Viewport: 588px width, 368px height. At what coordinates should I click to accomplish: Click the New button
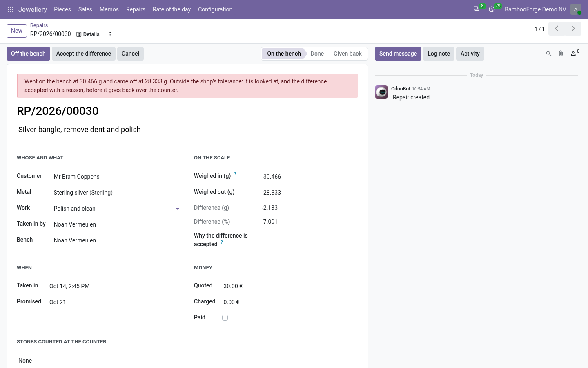coord(17,31)
